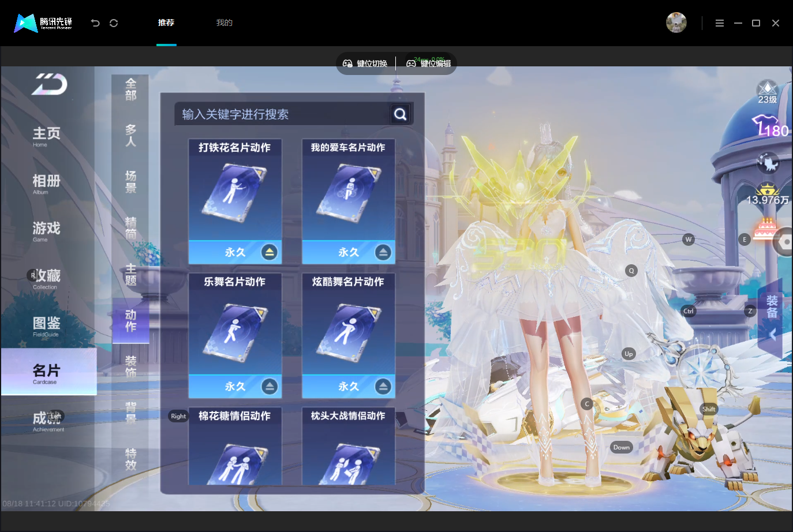Click eject icon on 乐舞名片动作
Viewport: 793px width, 532px height.
(270, 387)
